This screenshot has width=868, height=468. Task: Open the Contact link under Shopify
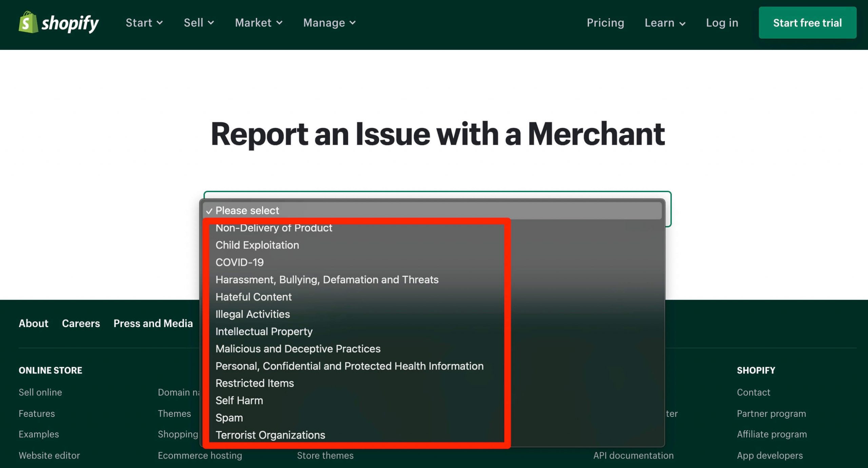pyautogui.click(x=753, y=392)
